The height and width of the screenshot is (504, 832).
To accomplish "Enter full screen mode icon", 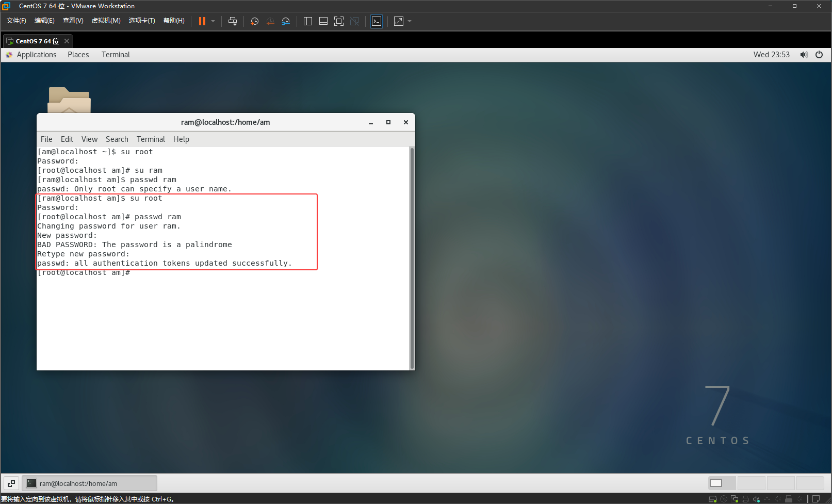I will pyautogui.click(x=339, y=21).
